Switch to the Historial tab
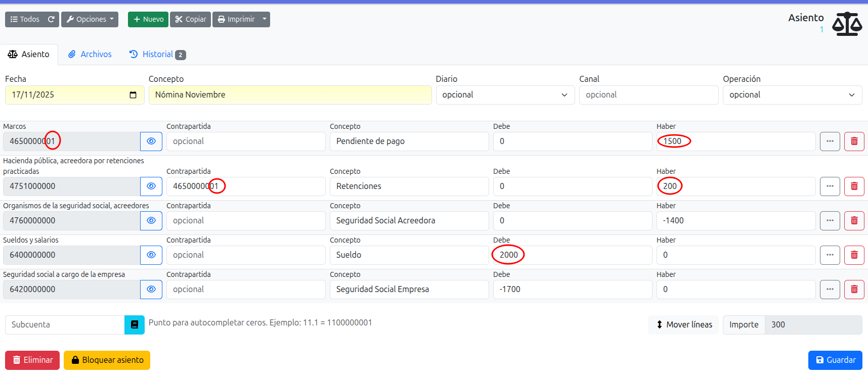 pos(157,55)
